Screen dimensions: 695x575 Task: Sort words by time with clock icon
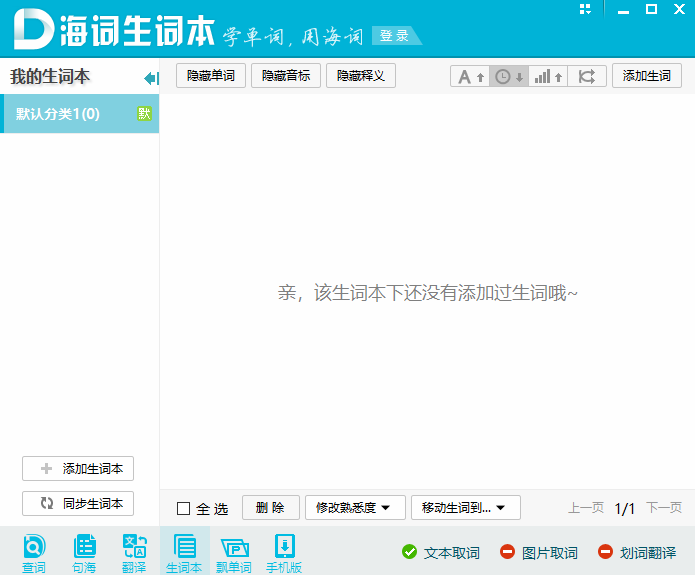509,76
